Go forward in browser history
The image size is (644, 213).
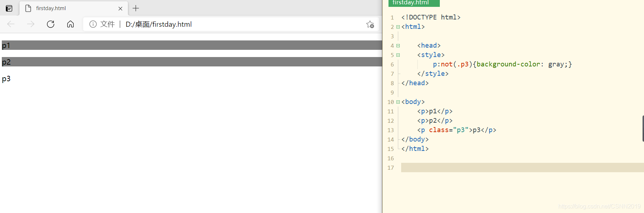click(x=31, y=24)
